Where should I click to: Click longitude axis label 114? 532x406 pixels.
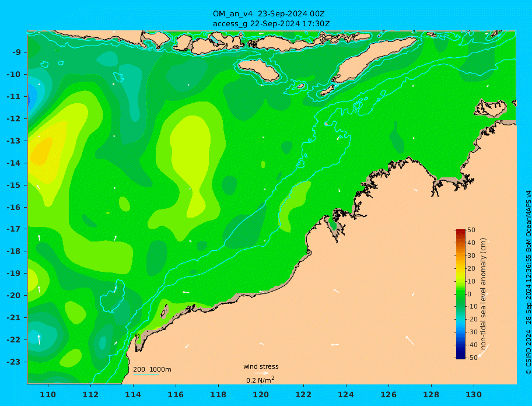click(133, 395)
